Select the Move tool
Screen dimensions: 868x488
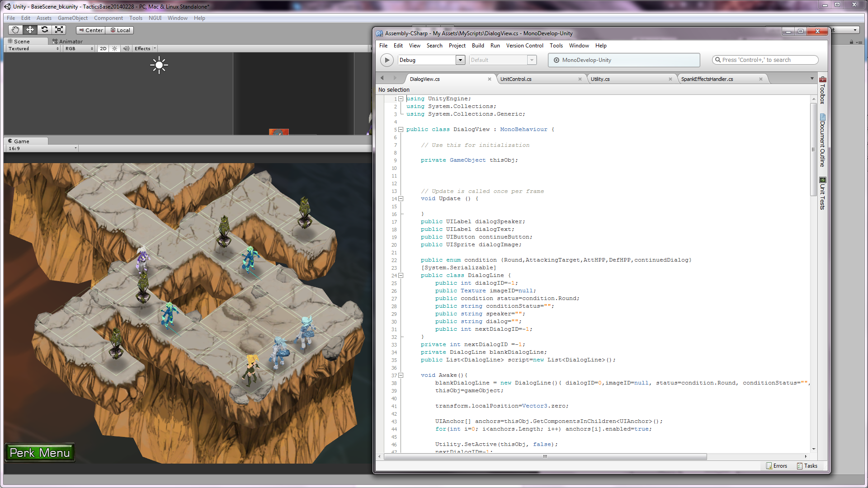tap(30, 30)
